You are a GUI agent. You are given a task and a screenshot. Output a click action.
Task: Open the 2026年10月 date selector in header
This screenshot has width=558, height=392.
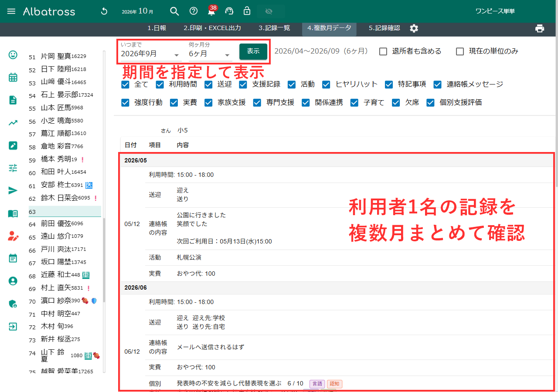coord(138,11)
